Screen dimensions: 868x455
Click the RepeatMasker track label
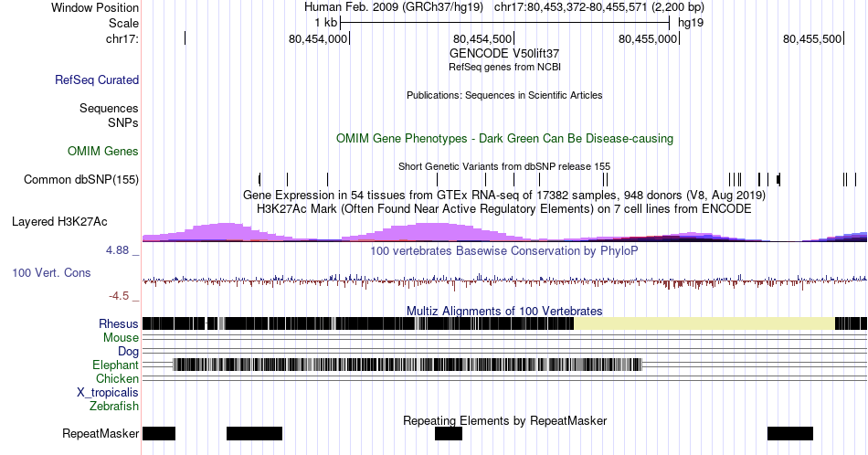(101, 433)
